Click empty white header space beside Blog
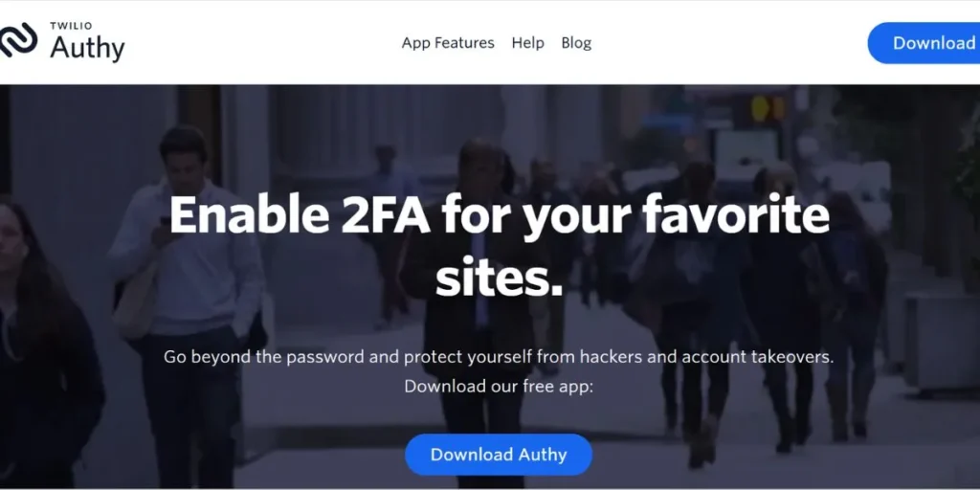 (x=725, y=42)
